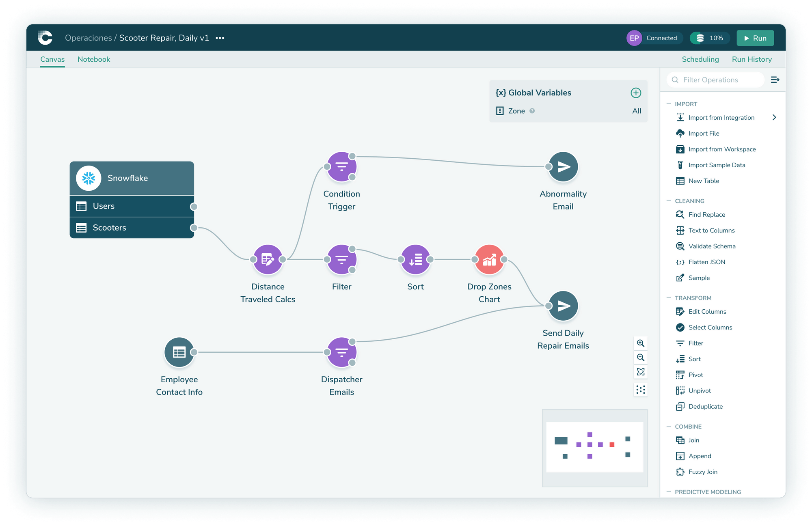Select the Drop Zones Chart node
Screen dimensions: 812x526
489,259
